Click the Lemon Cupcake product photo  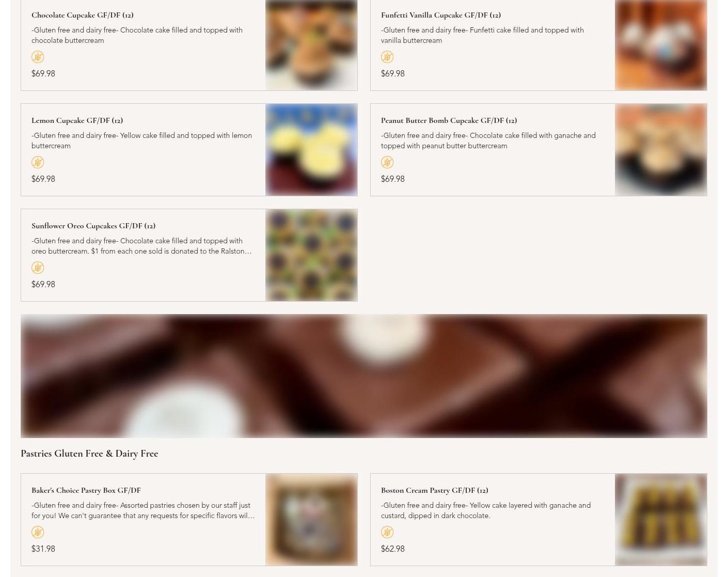click(x=311, y=150)
